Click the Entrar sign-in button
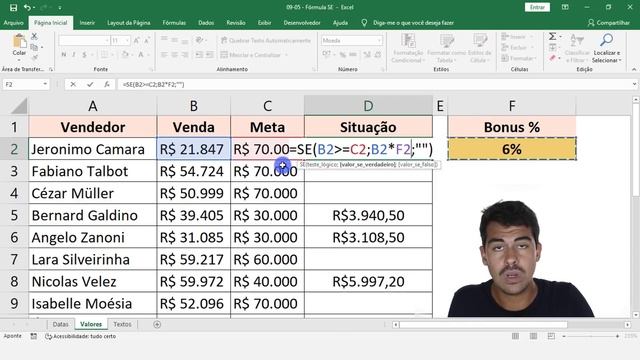Image resolution: width=640 pixels, height=360 pixels. pyautogui.click(x=537, y=7)
